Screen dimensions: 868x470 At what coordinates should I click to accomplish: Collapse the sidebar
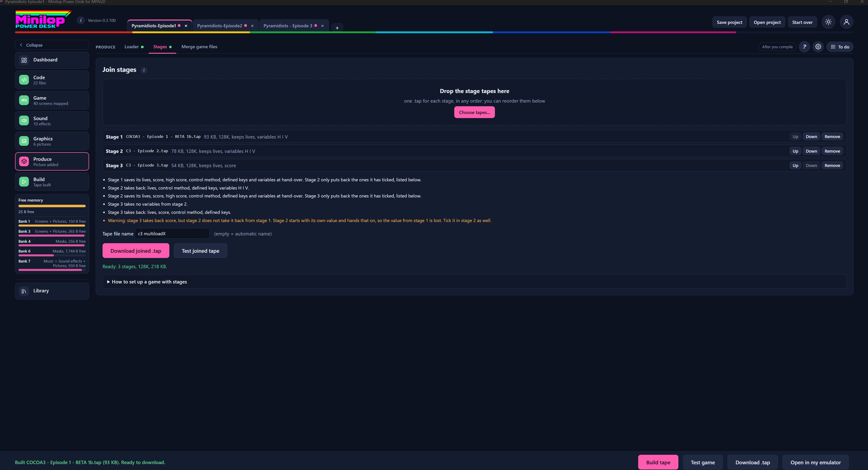click(x=52, y=45)
